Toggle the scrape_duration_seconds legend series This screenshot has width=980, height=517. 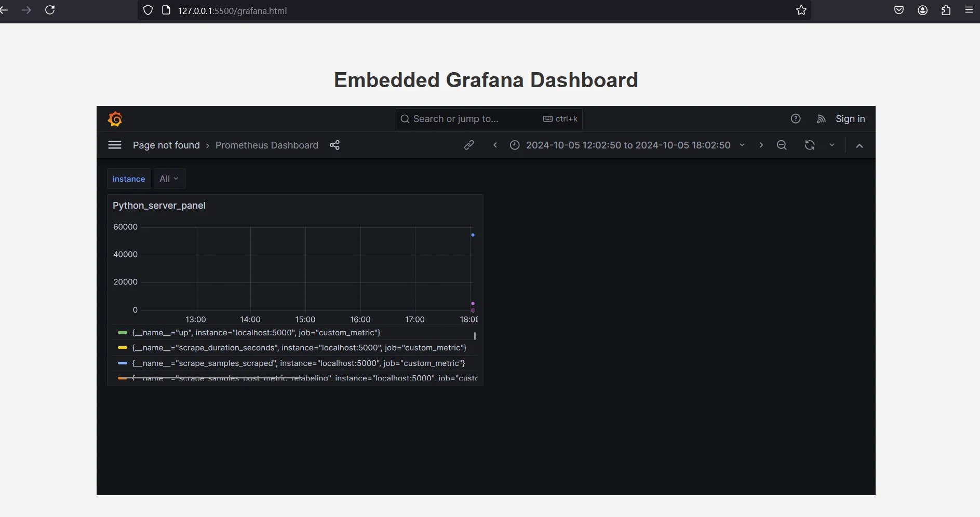[299, 347]
